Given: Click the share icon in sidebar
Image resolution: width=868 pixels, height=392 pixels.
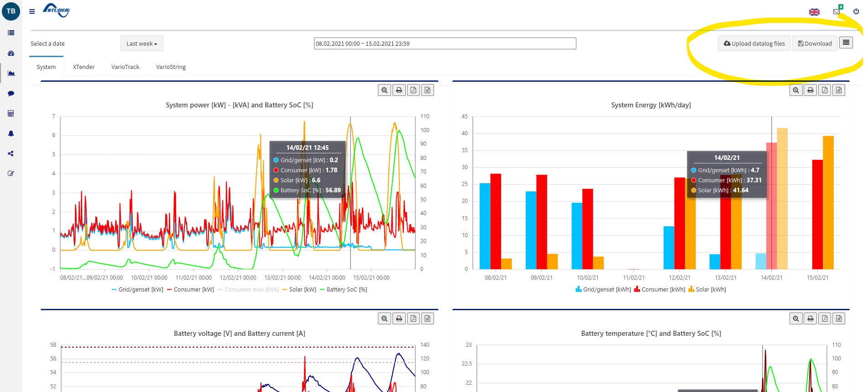Looking at the screenshot, I should [11, 154].
